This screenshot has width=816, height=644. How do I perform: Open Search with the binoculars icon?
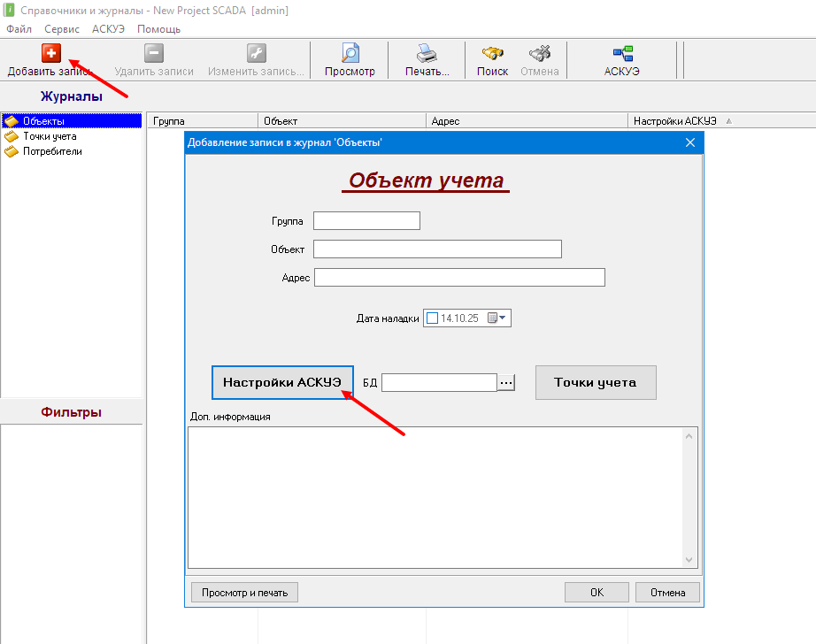pos(492,53)
